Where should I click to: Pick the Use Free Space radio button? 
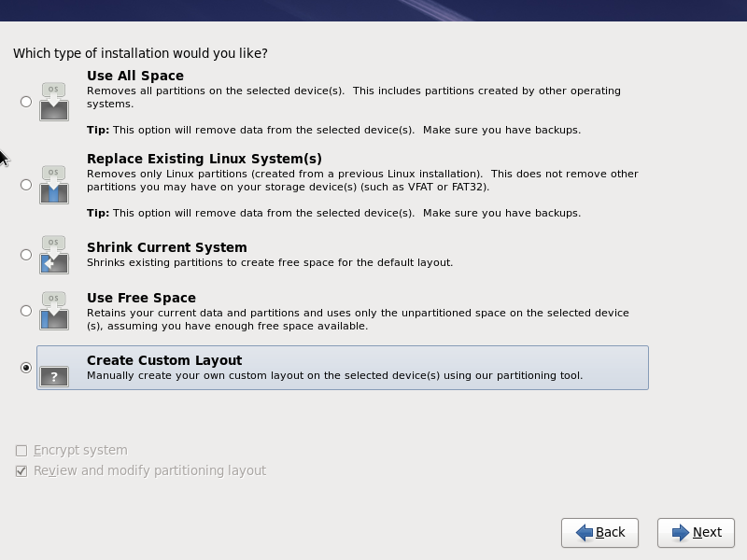tap(26, 311)
